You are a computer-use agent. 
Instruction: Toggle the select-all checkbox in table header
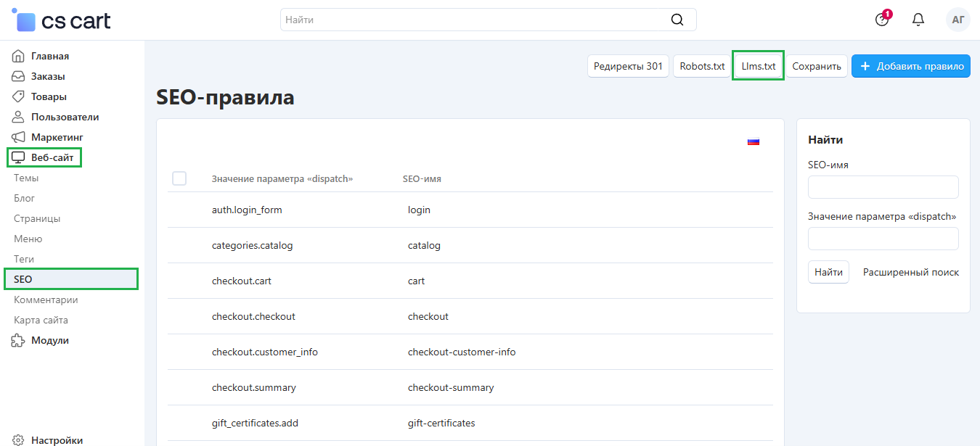pyautogui.click(x=179, y=178)
